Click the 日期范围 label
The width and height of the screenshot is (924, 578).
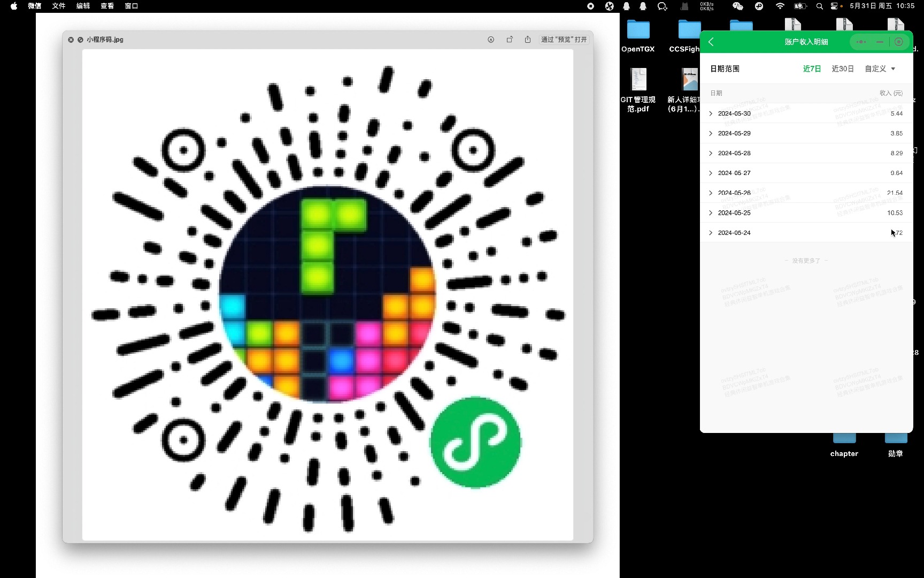point(725,69)
